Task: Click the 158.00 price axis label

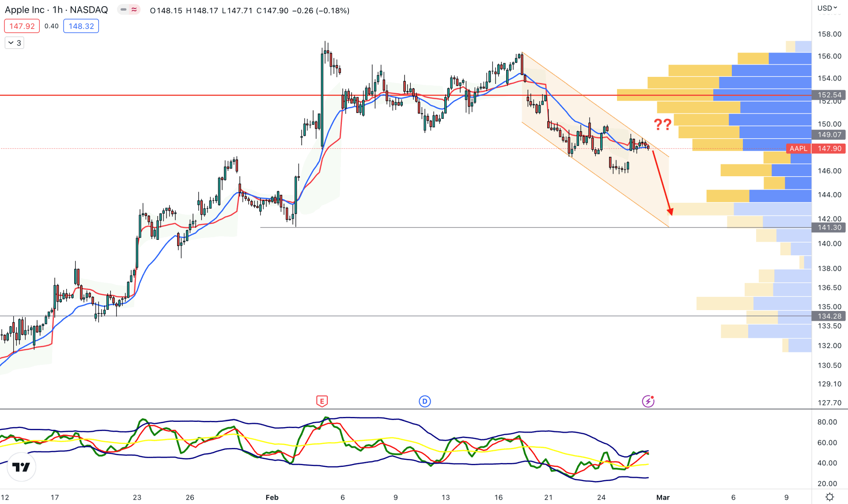Action: point(829,34)
